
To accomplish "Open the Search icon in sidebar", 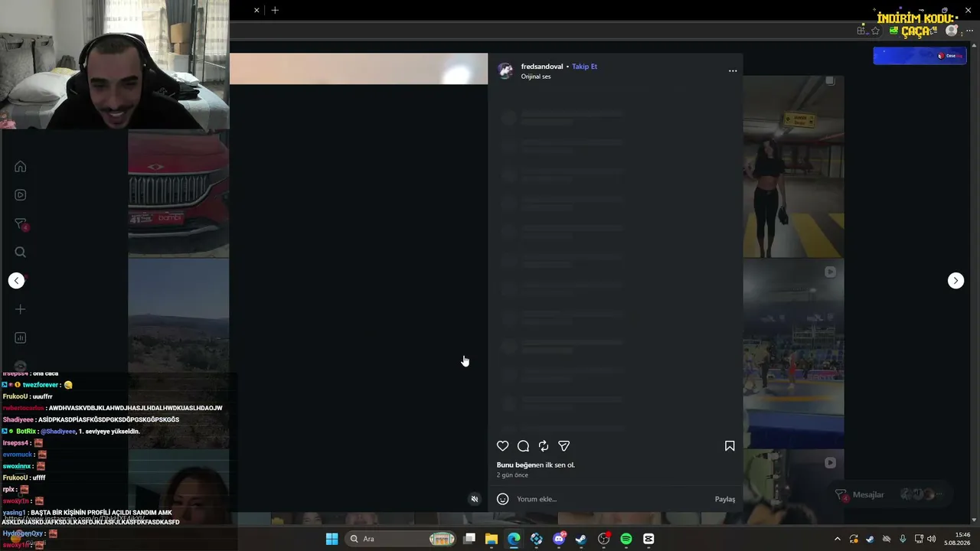I will coord(21,253).
